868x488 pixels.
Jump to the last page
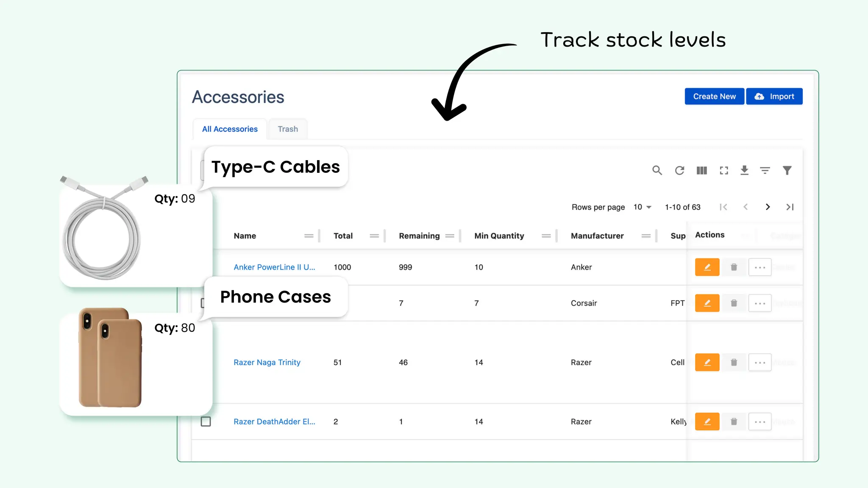click(x=790, y=207)
